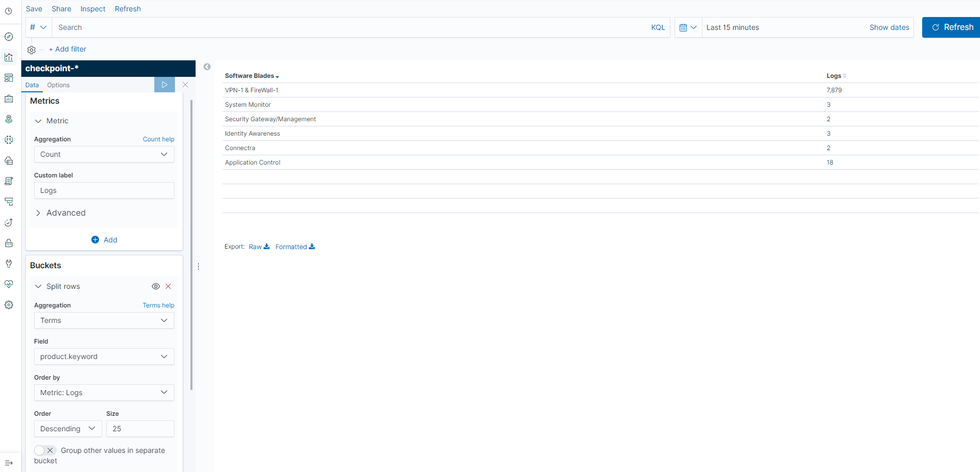The width and height of the screenshot is (980, 472).
Task: Open the Maps app in the sidebar
Action: pyautogui.click(x=9, y=119)
